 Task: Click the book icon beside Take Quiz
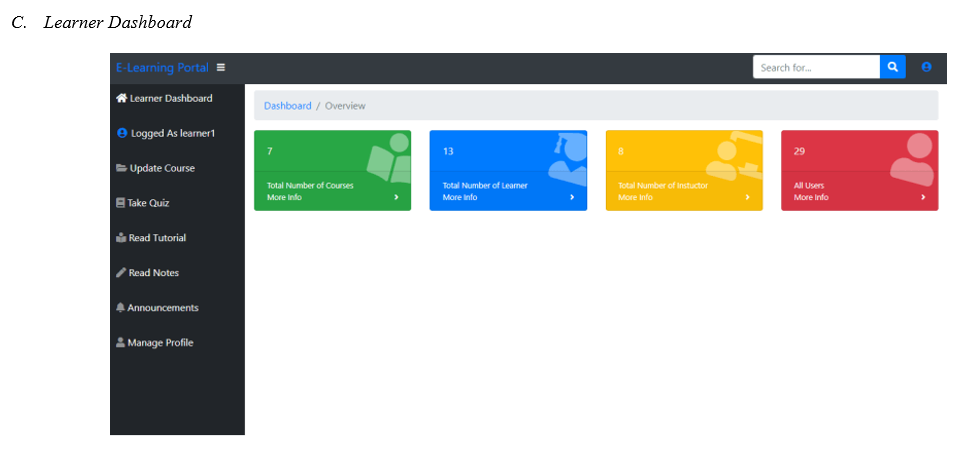120,203
